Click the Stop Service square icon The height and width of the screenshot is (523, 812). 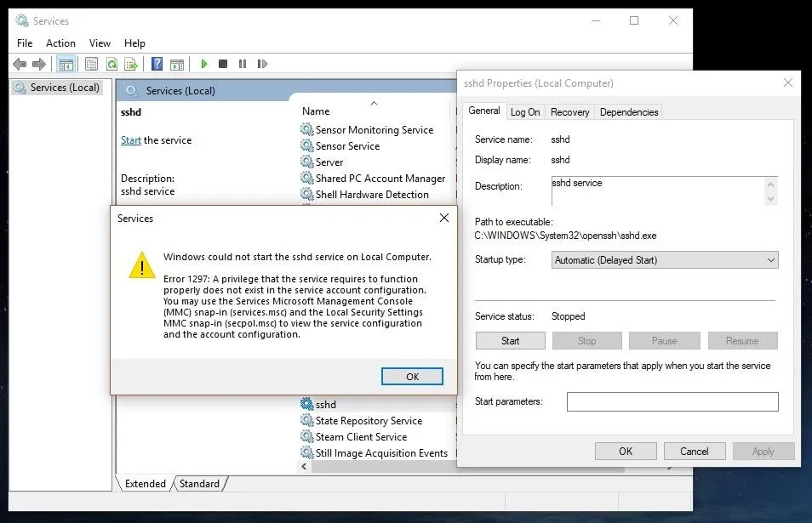223,64
